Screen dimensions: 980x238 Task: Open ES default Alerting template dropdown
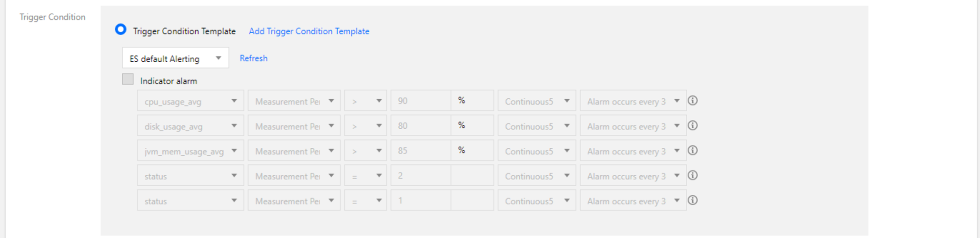[175, 58]
